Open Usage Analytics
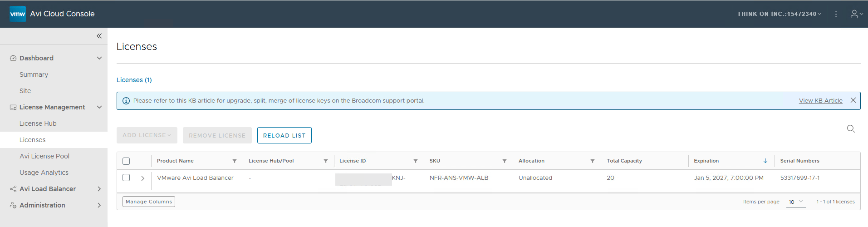868x227 pixels. (x=44, y=173)
